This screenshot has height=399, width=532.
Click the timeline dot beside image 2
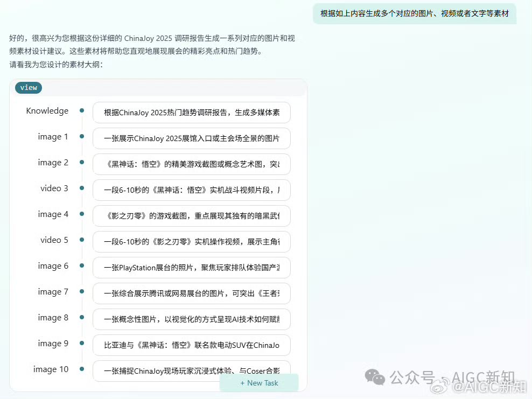82,162
